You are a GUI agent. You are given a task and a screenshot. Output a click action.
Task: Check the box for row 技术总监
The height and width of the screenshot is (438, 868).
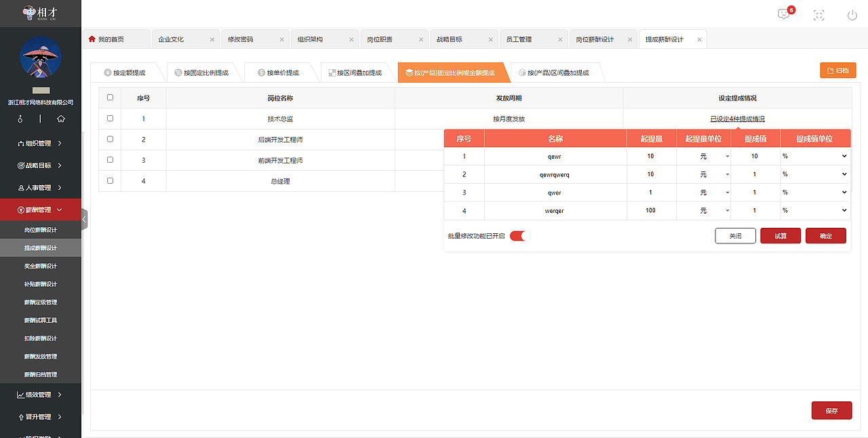(x=110, y=119)
